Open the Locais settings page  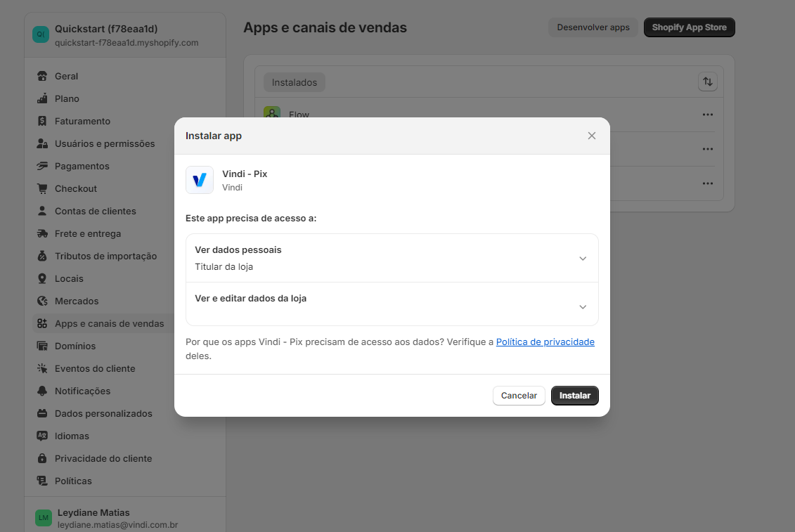tap(69, 278)
